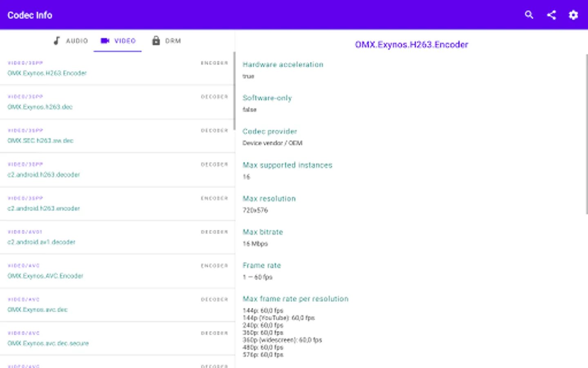Click the 144p (YouTube): 60,0 fps line

278,318
